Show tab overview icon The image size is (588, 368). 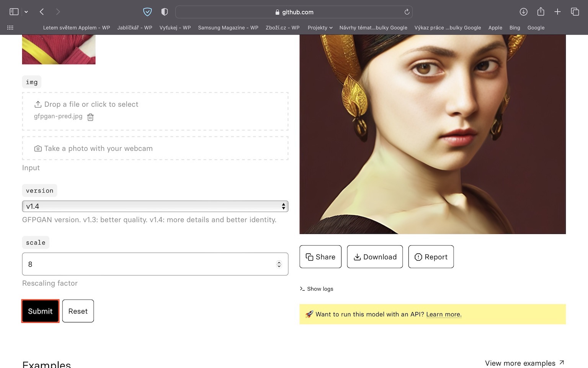coord(575,12)
